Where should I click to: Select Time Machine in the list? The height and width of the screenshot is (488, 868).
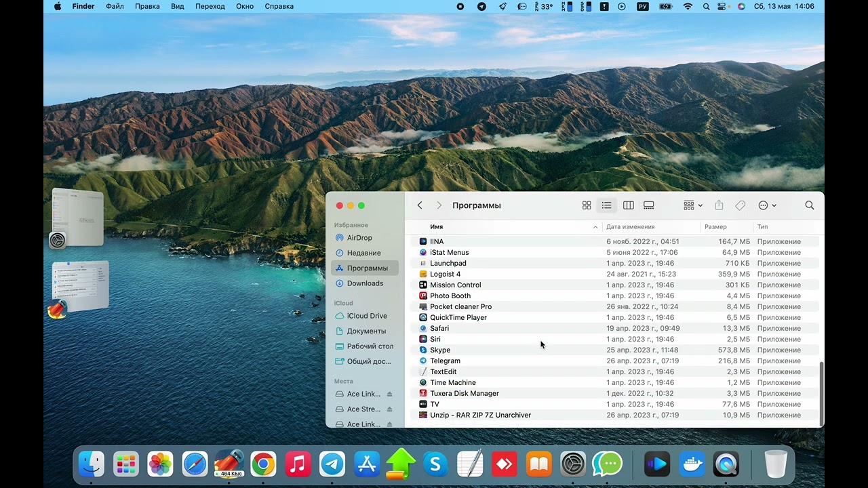coord(614,382)
